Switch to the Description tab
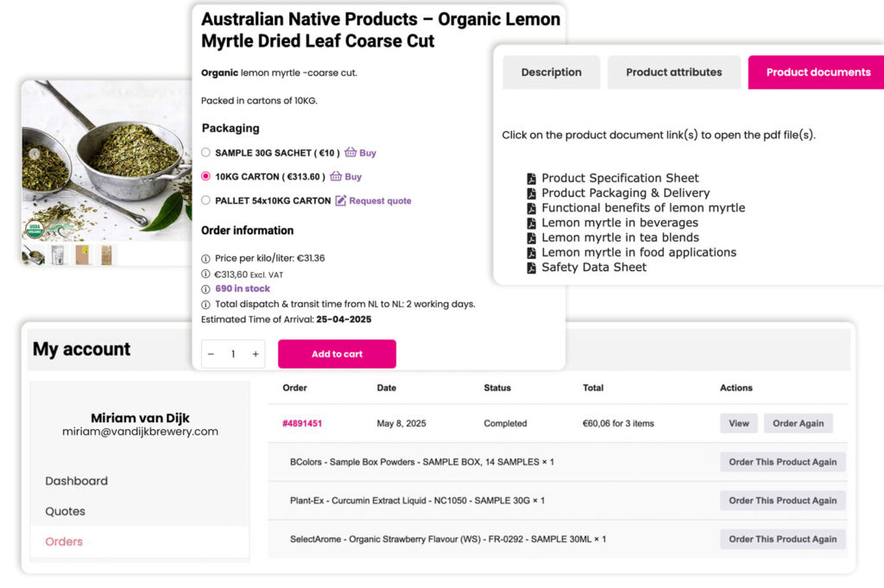 551,73
